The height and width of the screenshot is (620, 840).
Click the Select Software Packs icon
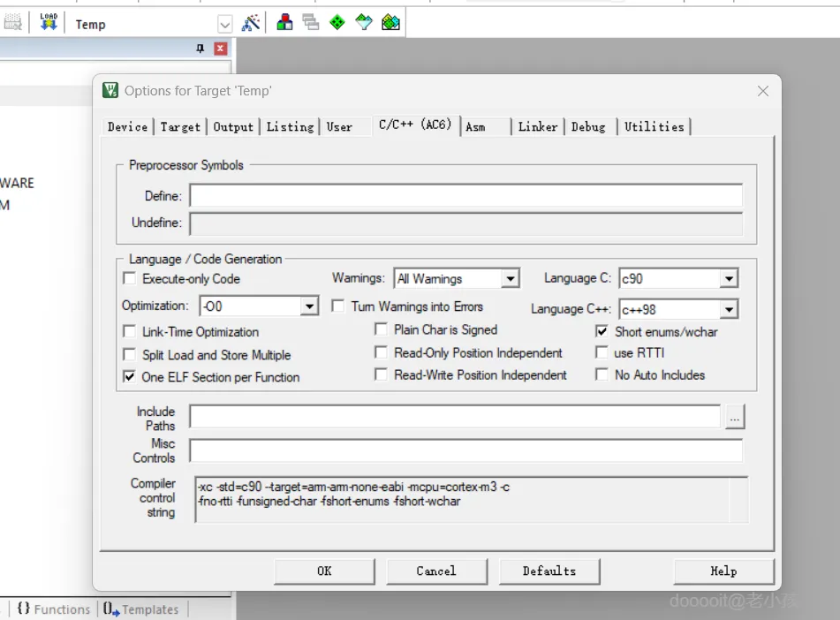click(x=364, y=23)
